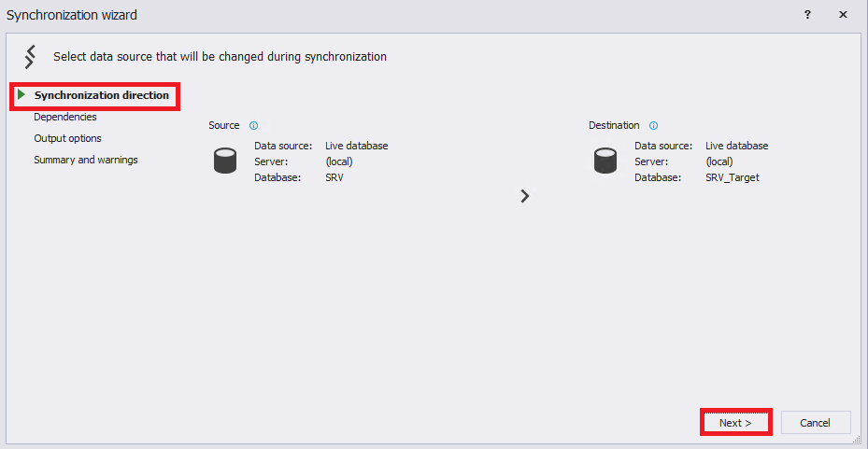Click the green arrow current-step marker

coord(21,95)
